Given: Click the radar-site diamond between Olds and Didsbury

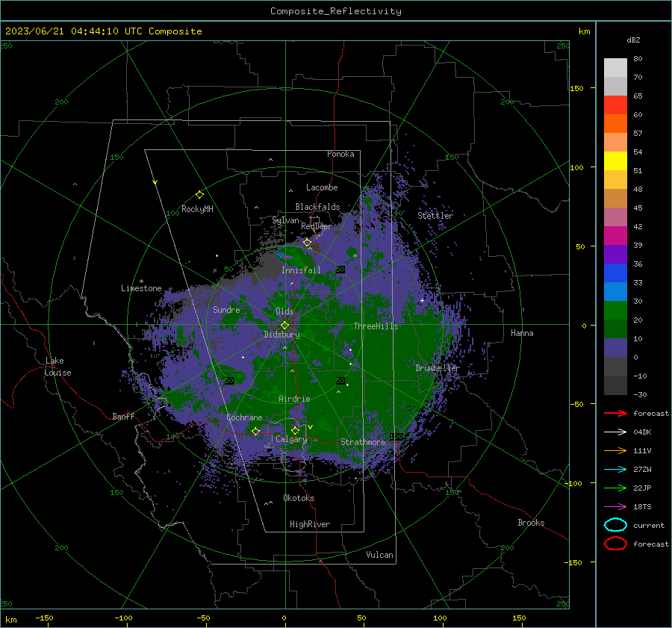Looking at the screenshot, I should pyautogui.click(x=284, y=325).
